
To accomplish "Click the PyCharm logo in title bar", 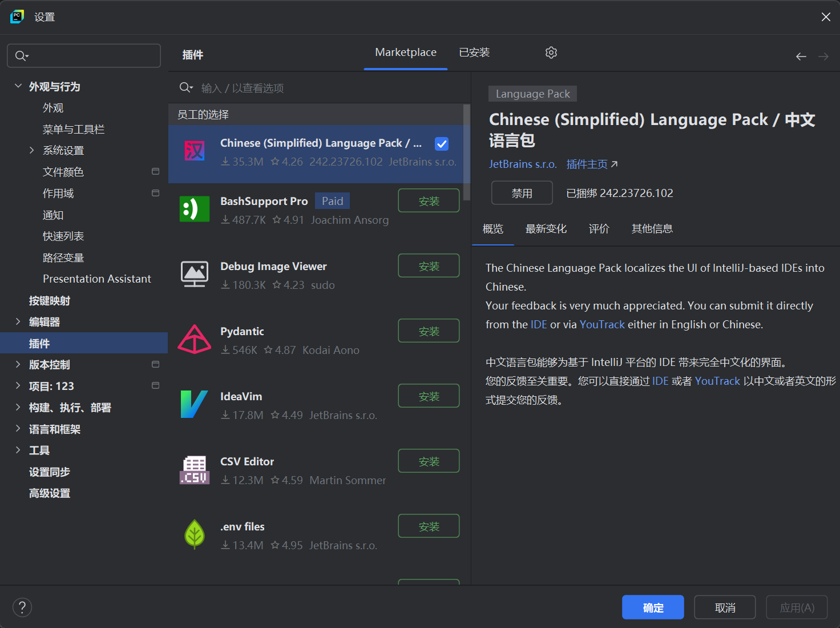I will click(x=17, y=17).
